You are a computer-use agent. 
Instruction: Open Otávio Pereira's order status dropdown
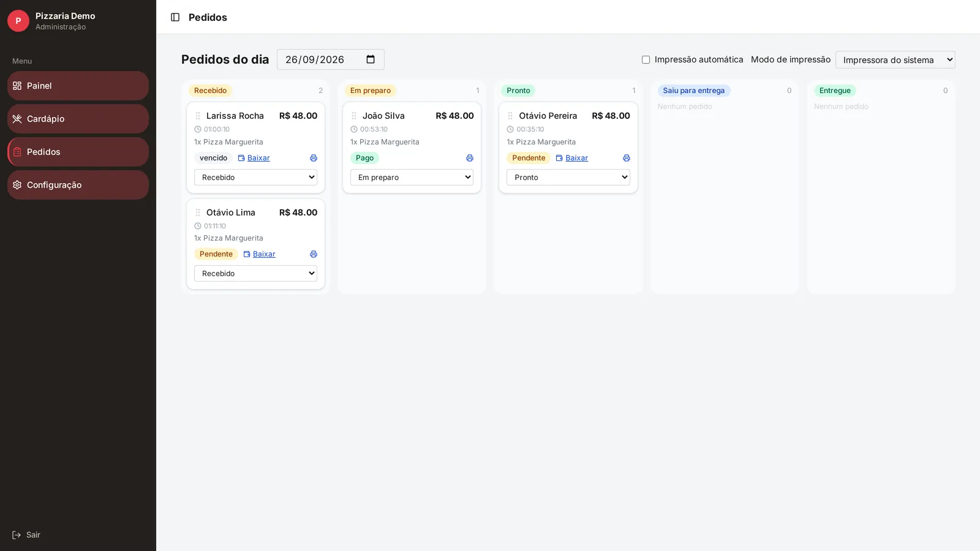click(568, 178)
